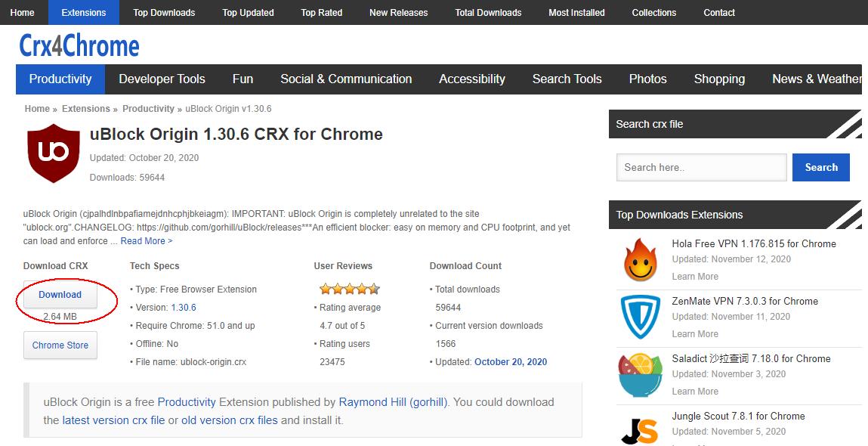Select the Saladict bowl icon
The height and width of the screenshot is (446, 868).
pos(640,375)
